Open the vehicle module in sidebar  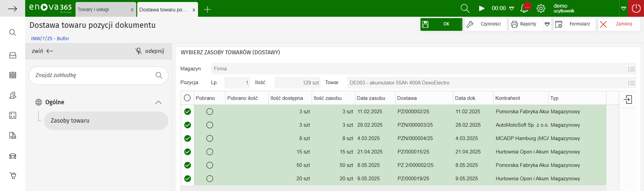13,156
